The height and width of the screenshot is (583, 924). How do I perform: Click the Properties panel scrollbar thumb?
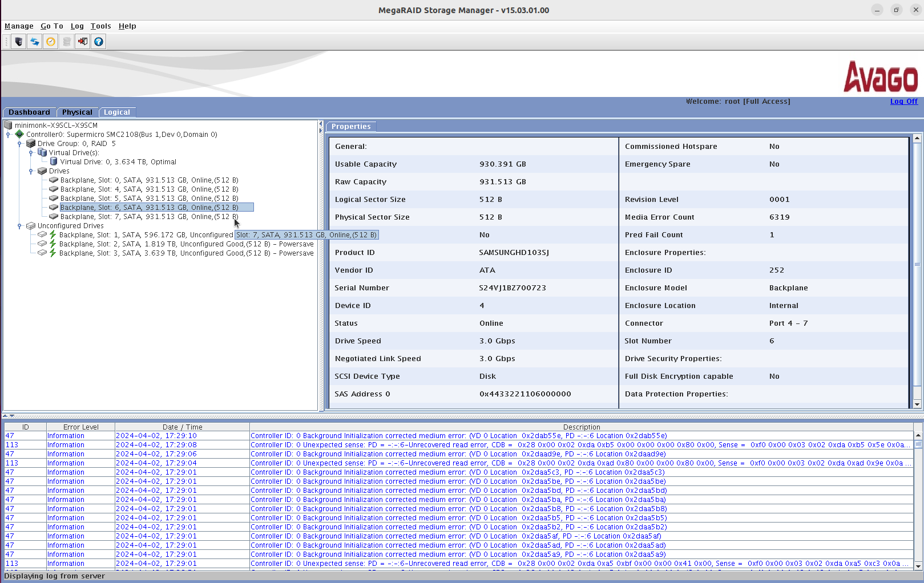(917, 264)
